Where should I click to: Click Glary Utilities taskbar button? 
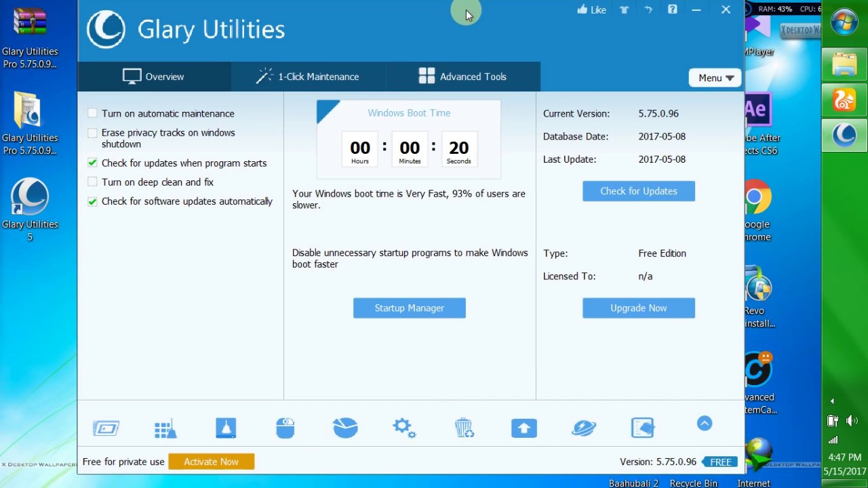tap(844, 136)
